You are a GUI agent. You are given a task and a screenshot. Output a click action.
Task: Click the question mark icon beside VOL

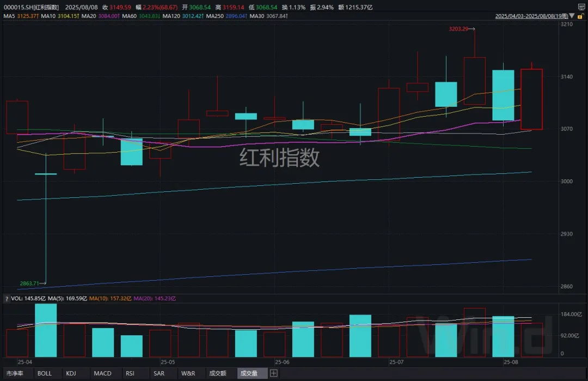coord(7,299)
